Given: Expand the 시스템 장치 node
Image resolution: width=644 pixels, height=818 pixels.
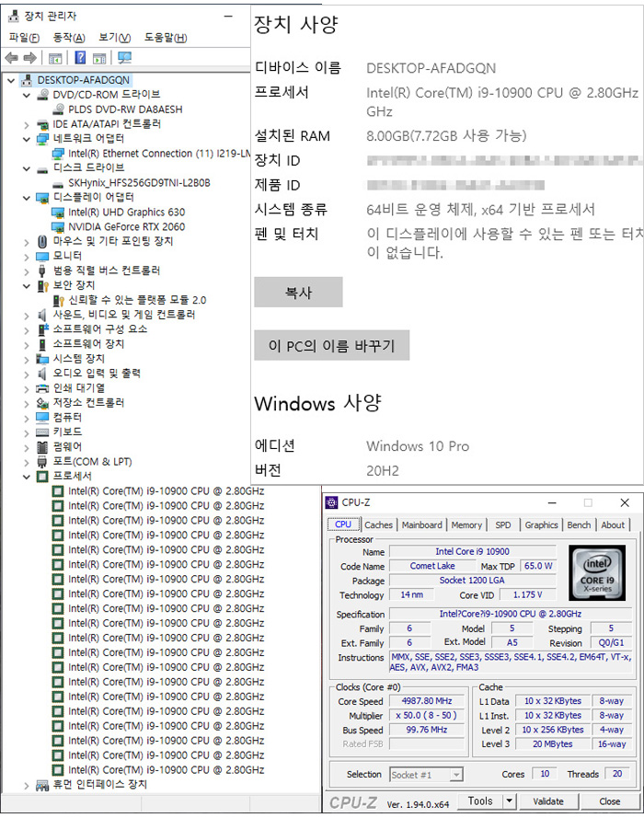Looking at the screenshot, I should (x=27, y=360).
